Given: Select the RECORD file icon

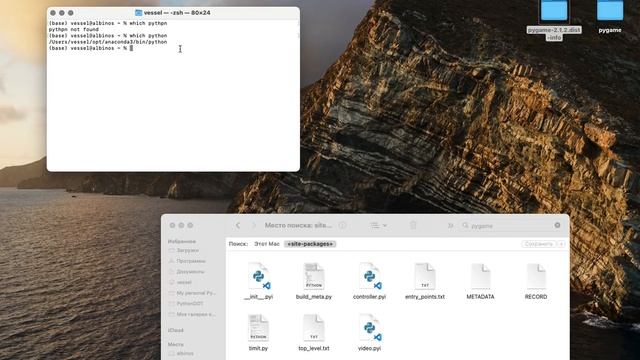Looking at the screenshot, I should (536, 276).
